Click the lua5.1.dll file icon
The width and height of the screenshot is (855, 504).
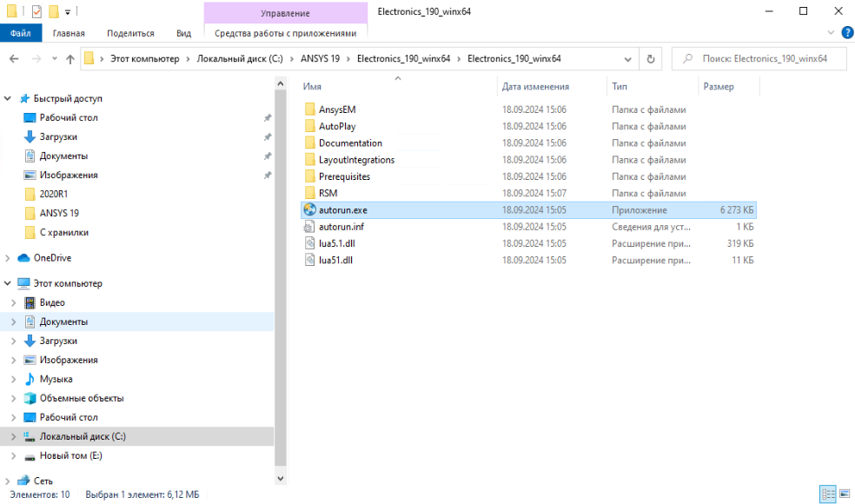click(x=309, y=243)
